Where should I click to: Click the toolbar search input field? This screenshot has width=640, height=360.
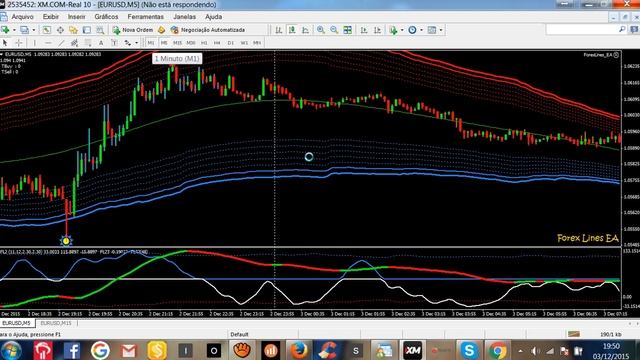[x=582, y=29]
